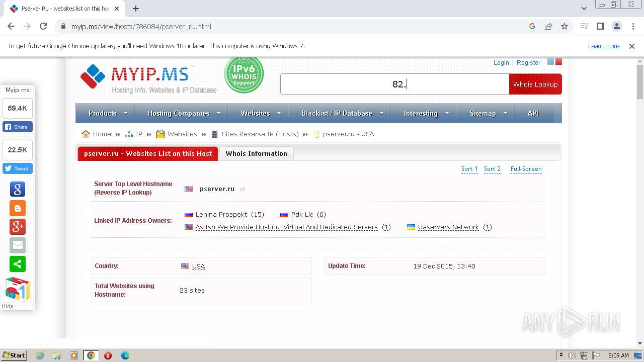Image resolution: width=644 pixels, height=362 pixels.
Task: Click the Whois search input field
Action: tap(395, 84)
